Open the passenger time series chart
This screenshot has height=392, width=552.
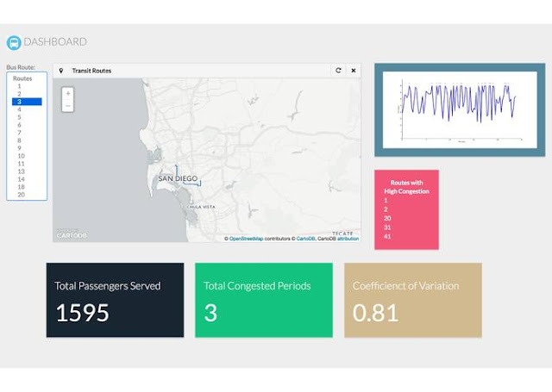[460, 110]
